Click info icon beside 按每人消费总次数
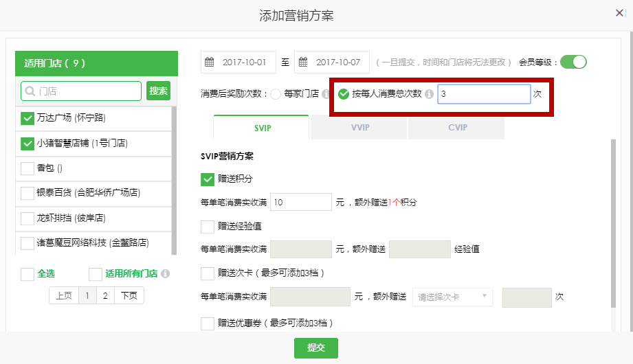 click(429, 94)
